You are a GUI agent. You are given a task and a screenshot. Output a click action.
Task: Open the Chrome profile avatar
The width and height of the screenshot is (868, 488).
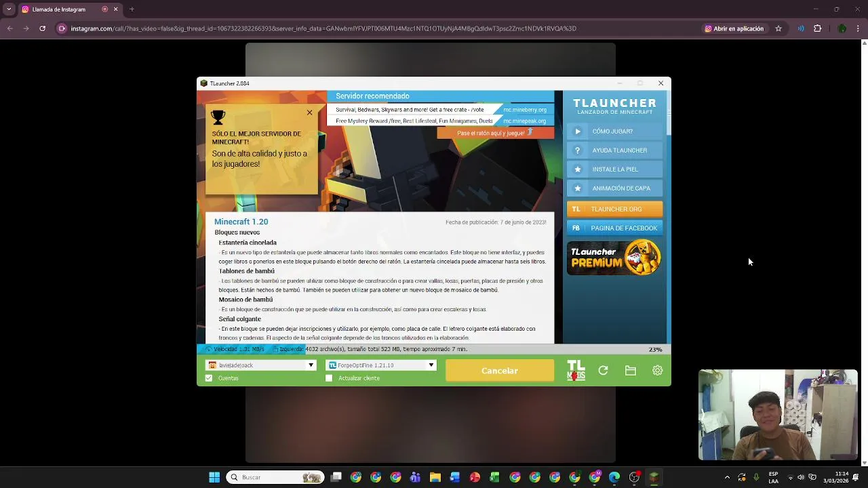(x=842, y=28)
